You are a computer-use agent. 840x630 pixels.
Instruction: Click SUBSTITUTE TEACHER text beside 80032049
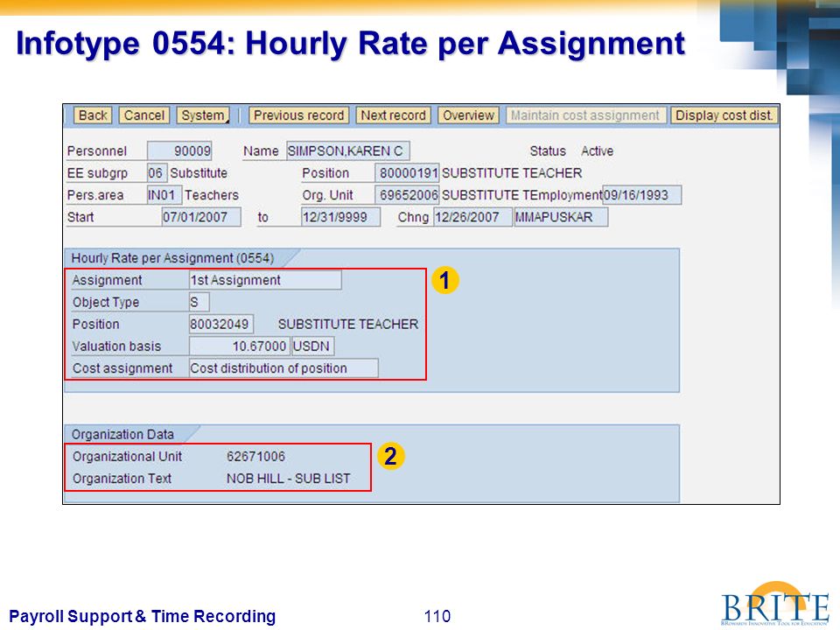click(348, 324)
